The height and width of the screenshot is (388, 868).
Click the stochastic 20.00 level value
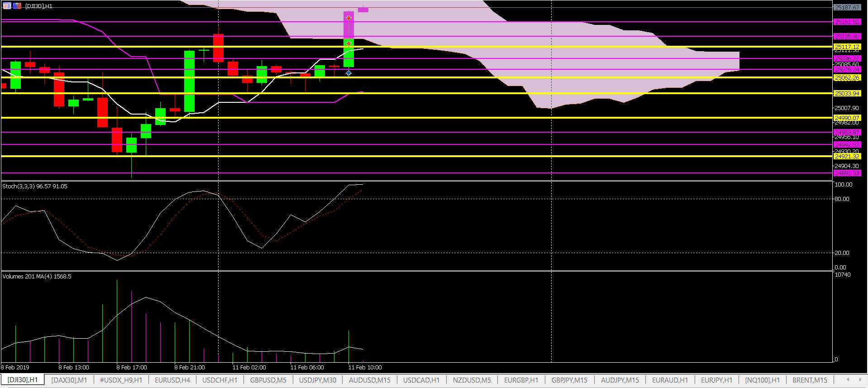[x=842, y=253]
